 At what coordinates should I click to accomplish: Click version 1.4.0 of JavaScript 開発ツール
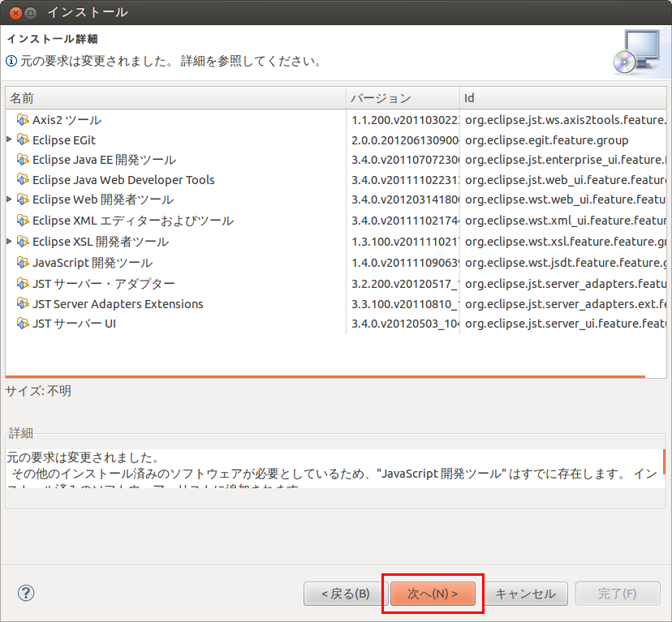pyautogui.click(x=405, y=263)
